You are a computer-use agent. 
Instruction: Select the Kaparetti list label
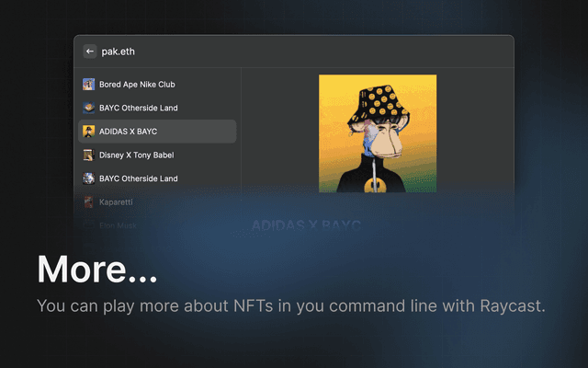tap(116, 201)
